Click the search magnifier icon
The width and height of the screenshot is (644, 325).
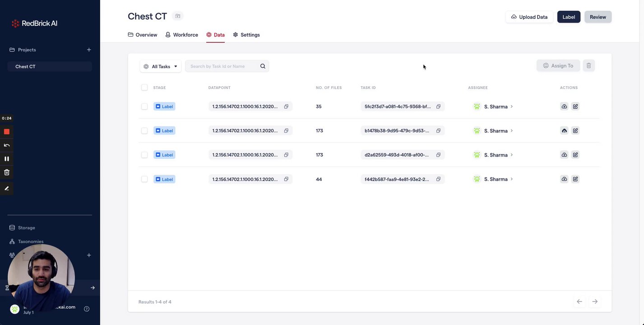[x=263, y=66]
